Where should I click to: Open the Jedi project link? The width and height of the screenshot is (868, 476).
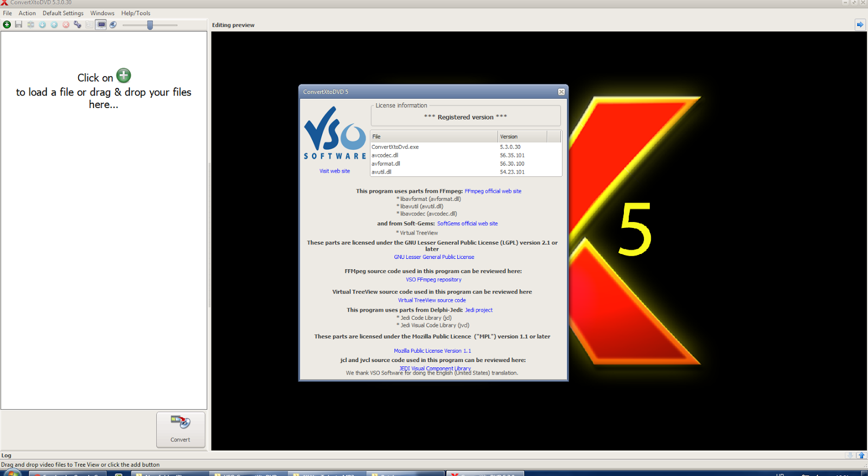479,310
